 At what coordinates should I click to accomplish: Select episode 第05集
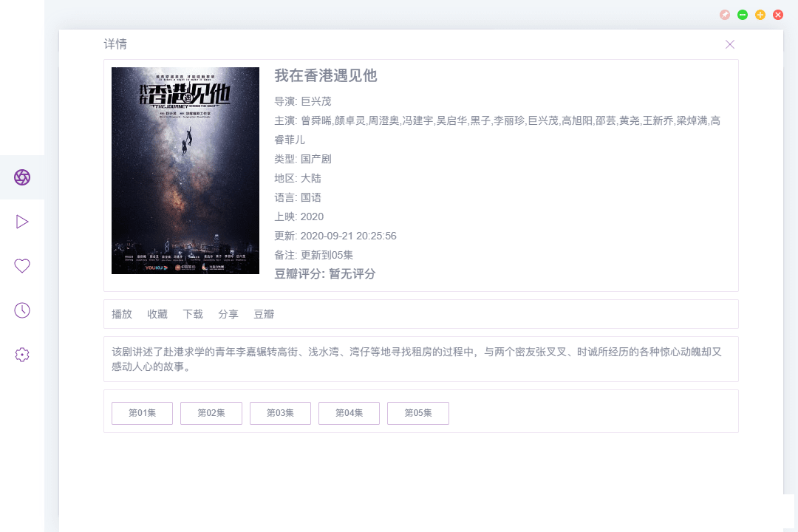click(417, 413)
